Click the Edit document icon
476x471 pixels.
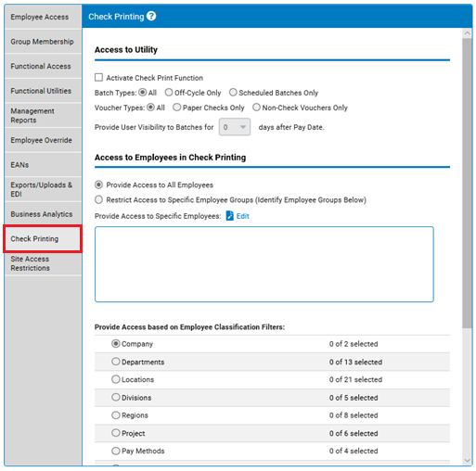click(x=230, y=216)
